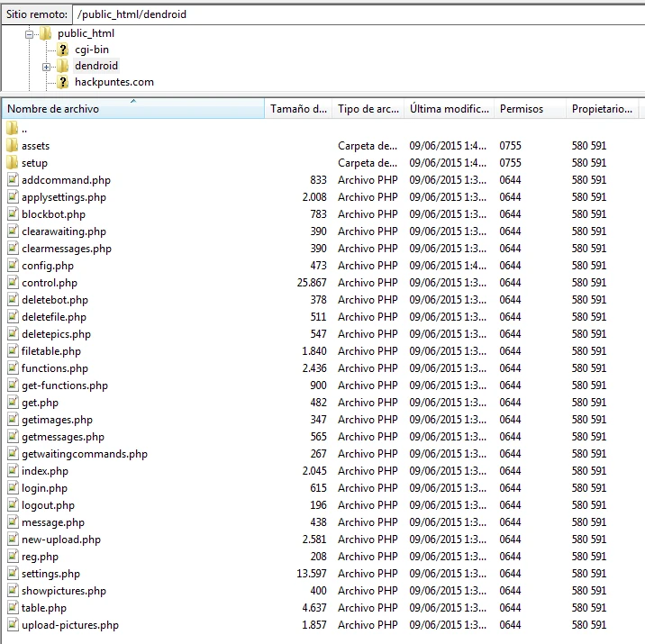Click the deletebot.php file icon
Image resolution: width=645 pixels, height=644 pixels.
[14, 299]
